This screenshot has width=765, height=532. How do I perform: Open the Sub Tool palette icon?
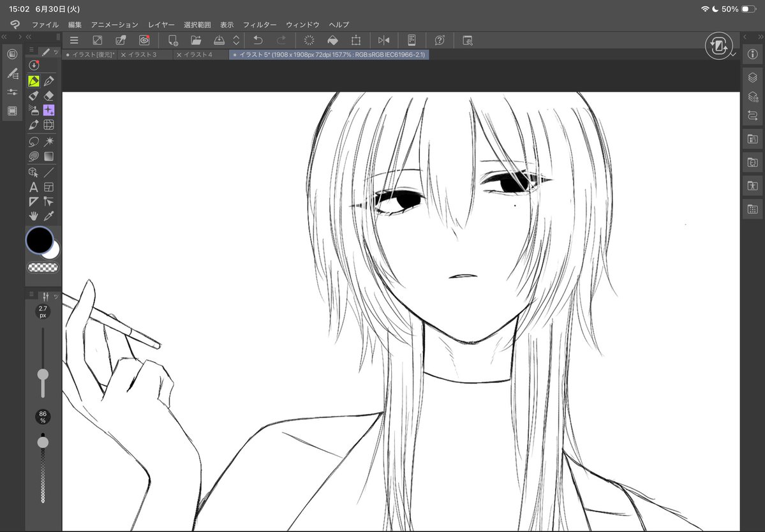click(x=13, y=73)
